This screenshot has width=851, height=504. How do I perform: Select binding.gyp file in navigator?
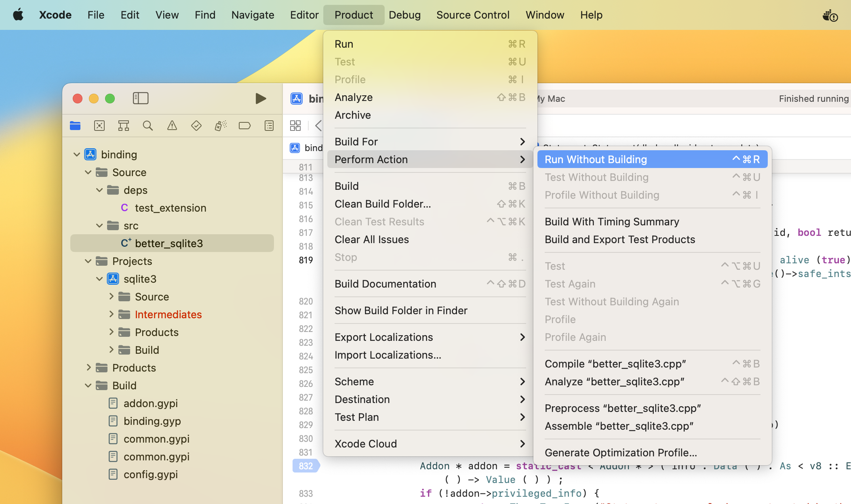coord(152,421)
